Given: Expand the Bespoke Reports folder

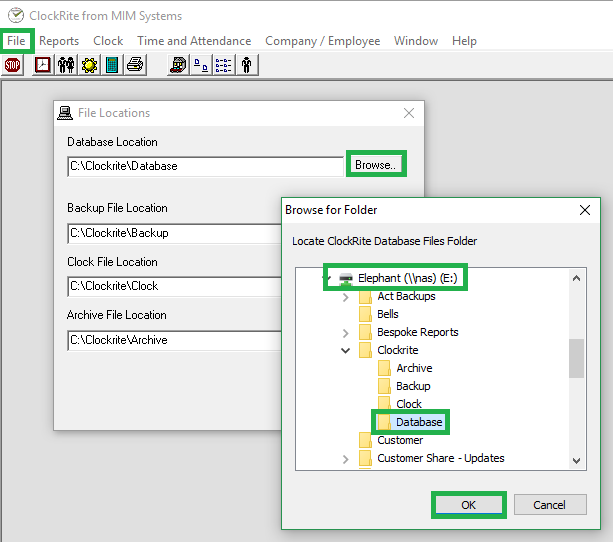Looking at the screenshot, I should pyautogui.click(x=345, y=333).
